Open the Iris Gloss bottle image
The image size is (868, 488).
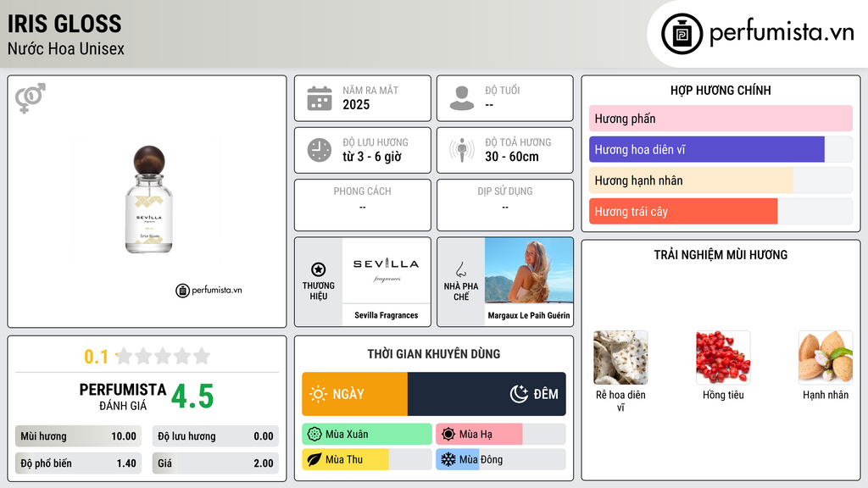point(149,199)
